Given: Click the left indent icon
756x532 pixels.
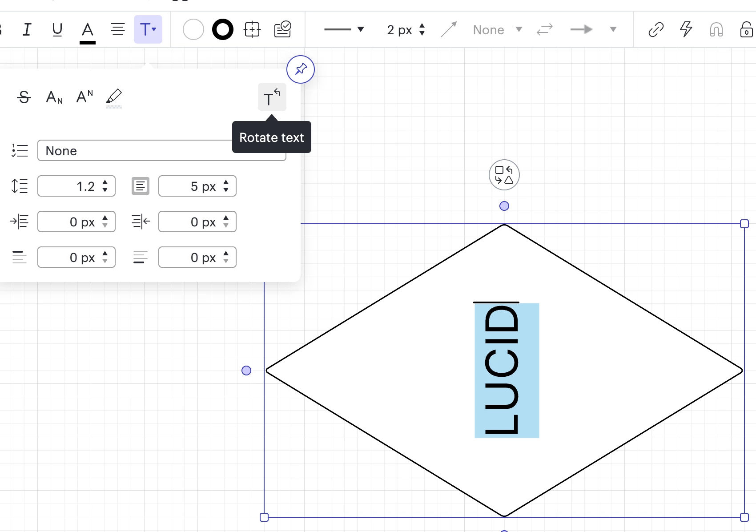Looking at the screenshot, I should (20, 222).
